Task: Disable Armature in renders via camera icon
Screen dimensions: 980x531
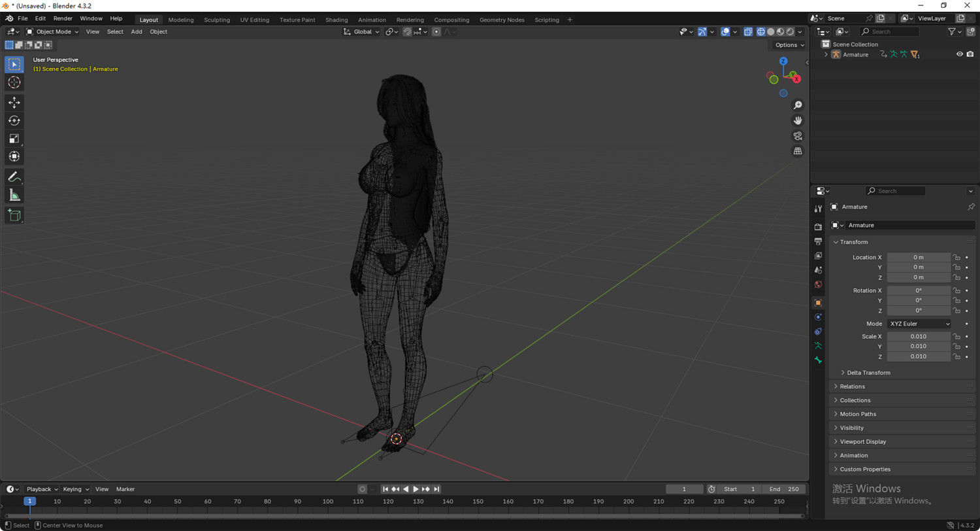Action: tap(970, 54)
